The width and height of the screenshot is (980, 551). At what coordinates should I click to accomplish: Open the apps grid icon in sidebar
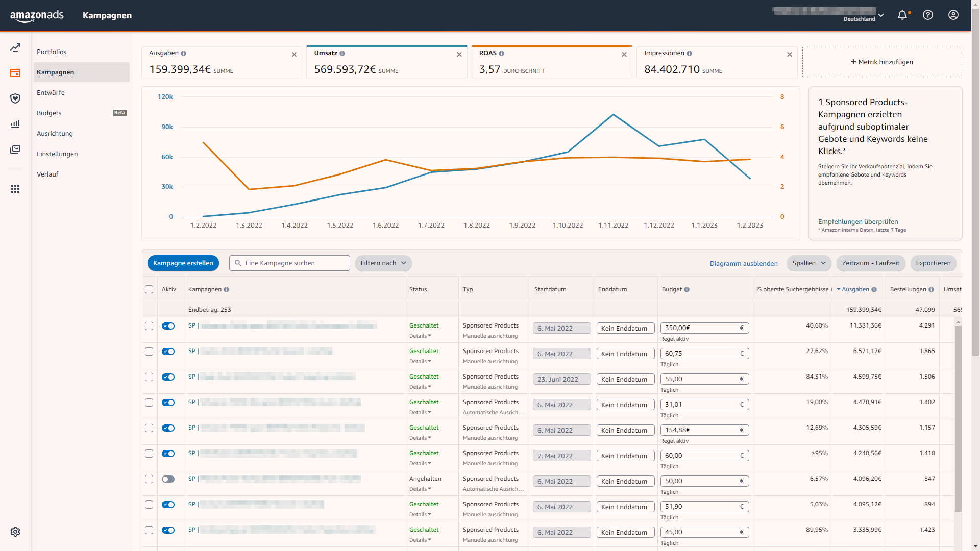click(15, 189)
